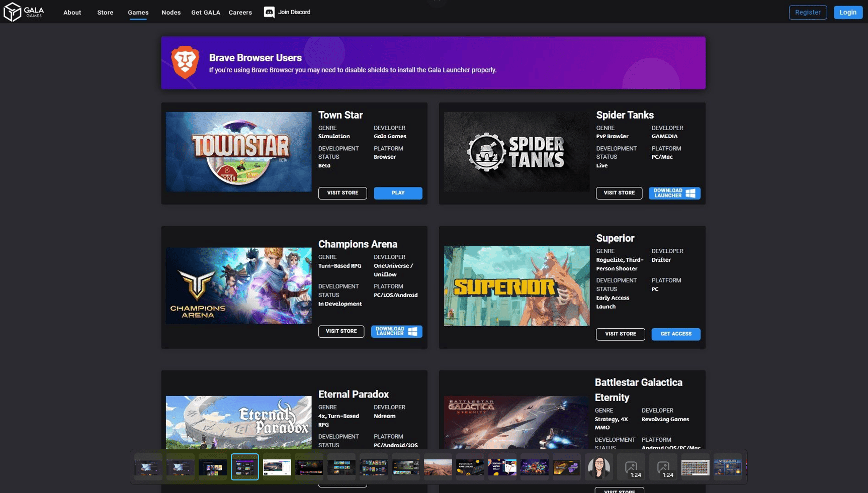Click Visit Store under Spider Tanks

tap(619, 193)
